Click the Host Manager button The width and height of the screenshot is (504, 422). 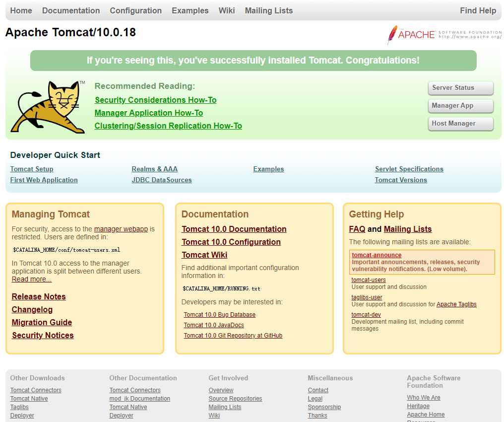[460, 124]
